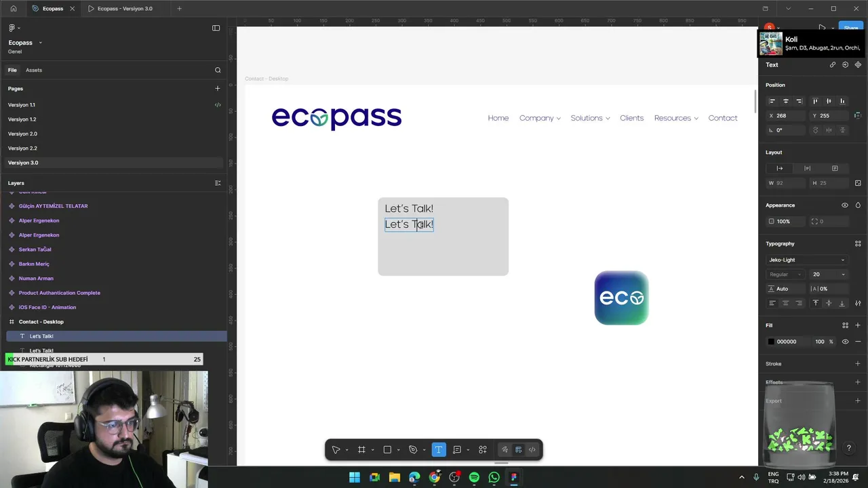Expand Ecopass file name menu

pyautogui.click(x=40, y=43)
